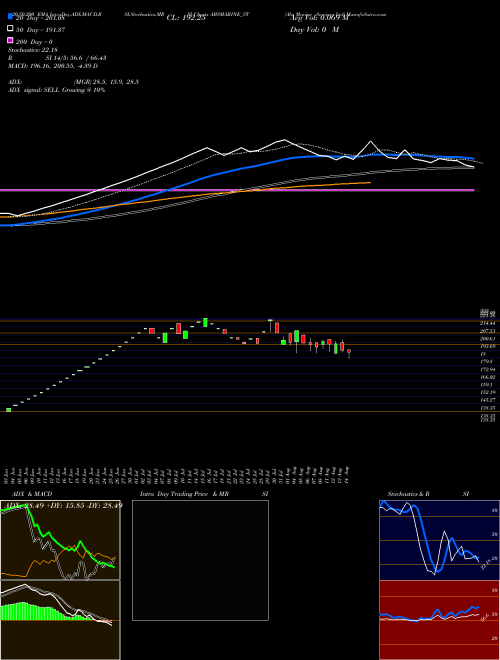500x660 pixels.
Task: Click the ADX '(MGR) 28.5, 15.9, 28.5' values
Action: 106,82
